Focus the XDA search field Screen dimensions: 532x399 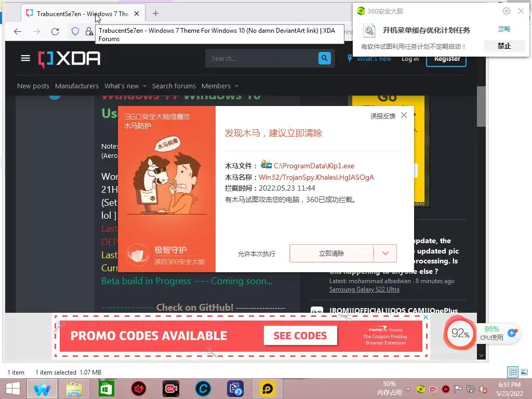coord(262,58)
